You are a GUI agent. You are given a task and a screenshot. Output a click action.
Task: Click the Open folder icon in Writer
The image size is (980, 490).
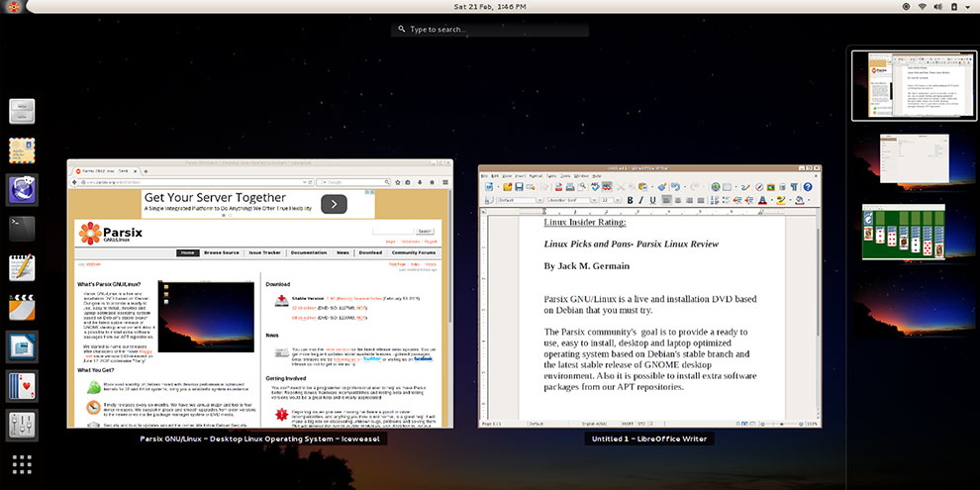coord(508,187)
